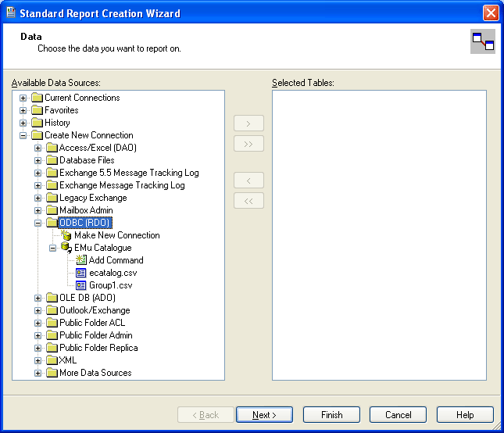The image size is (504, 433).
Task: Click the History folder icon
Action: tap(37, 123)
